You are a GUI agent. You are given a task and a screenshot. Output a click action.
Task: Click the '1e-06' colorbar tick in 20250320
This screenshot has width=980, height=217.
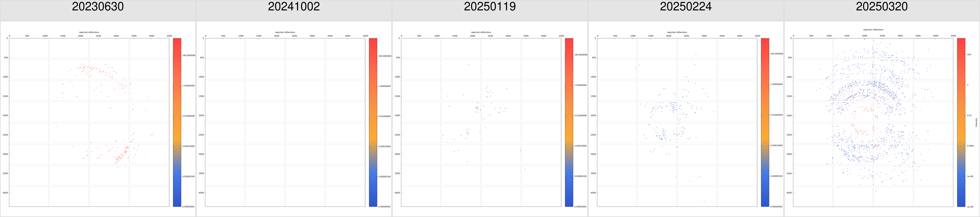click(x=970, y=176)
